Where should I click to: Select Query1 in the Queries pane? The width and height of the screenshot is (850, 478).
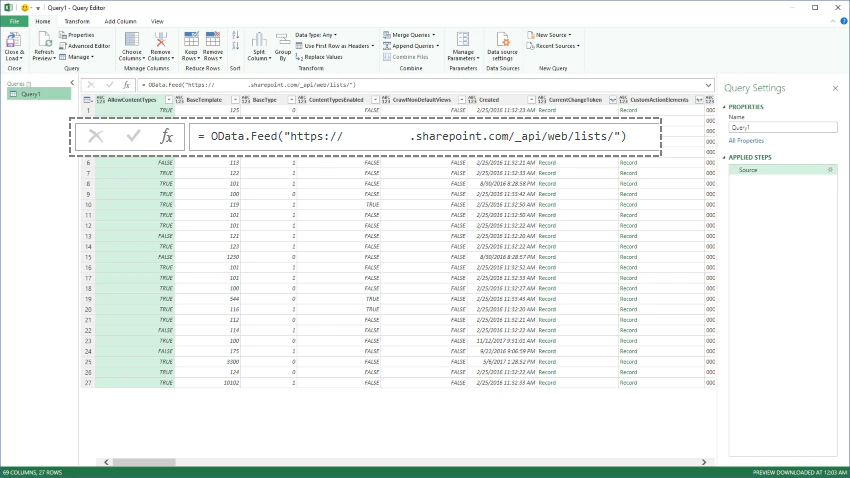point(38,94)
